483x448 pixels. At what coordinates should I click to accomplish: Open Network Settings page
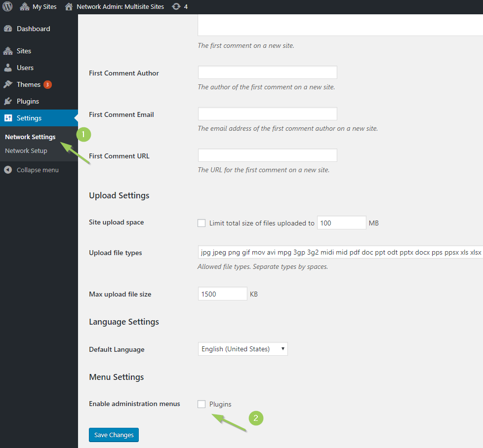pos(30,137)
